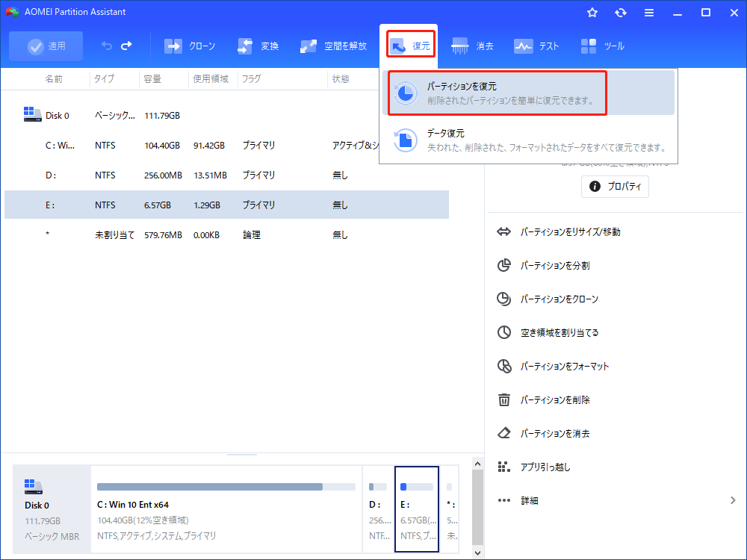Select the C: Wi... partition row
Viewport: 747px width, 560px height.
(x=227, y=146)
